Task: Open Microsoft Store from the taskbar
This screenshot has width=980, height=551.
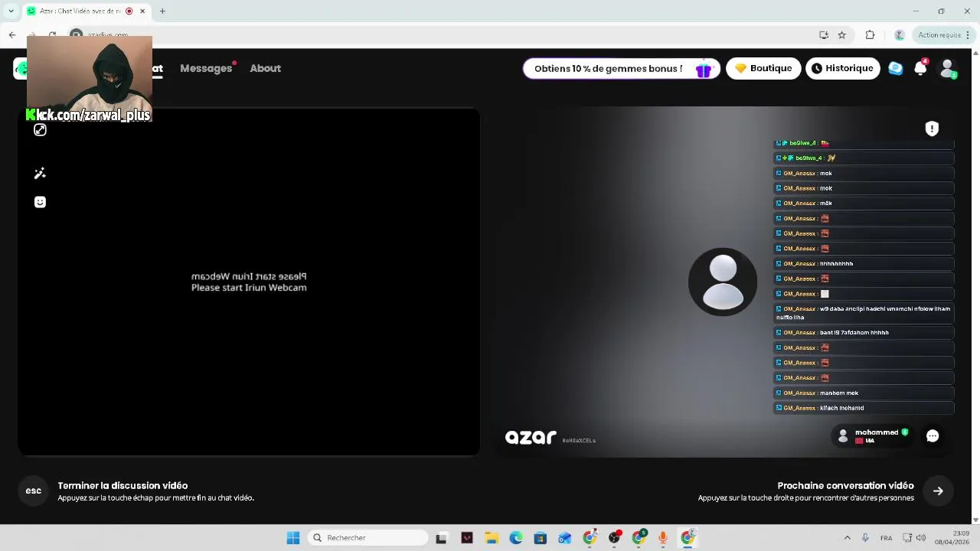Action: click(x=541, y=538)
